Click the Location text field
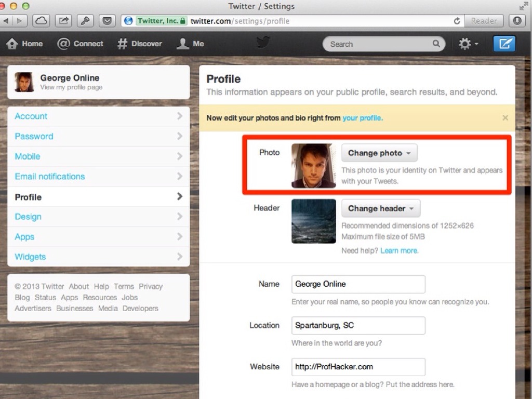This screenshot has width=532, height=399. pos(358,326)
